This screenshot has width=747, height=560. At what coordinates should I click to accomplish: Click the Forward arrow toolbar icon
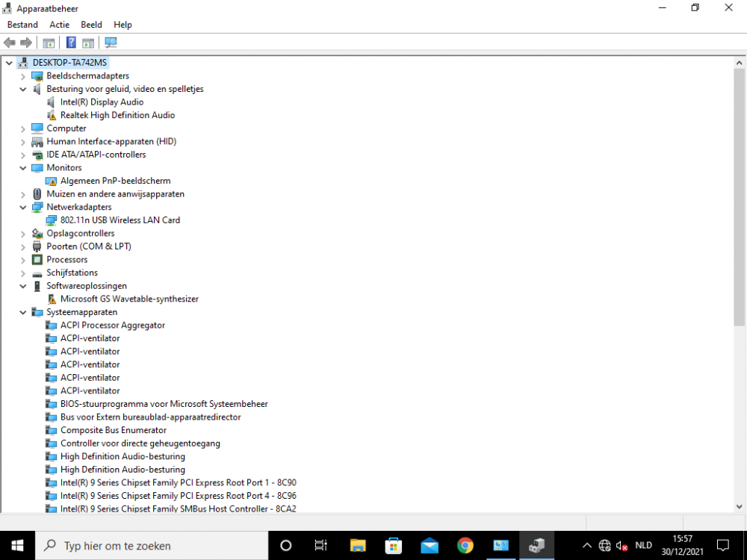point(26,43)
